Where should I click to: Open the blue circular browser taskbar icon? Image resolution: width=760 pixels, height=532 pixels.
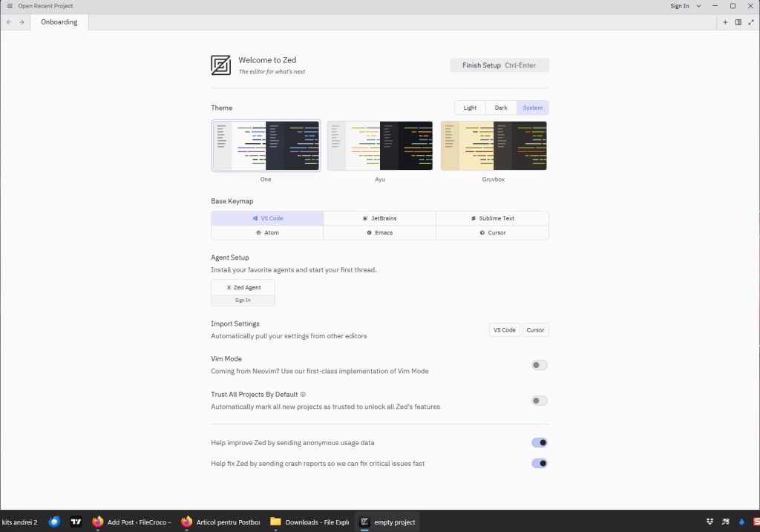[x=54, y=522]
